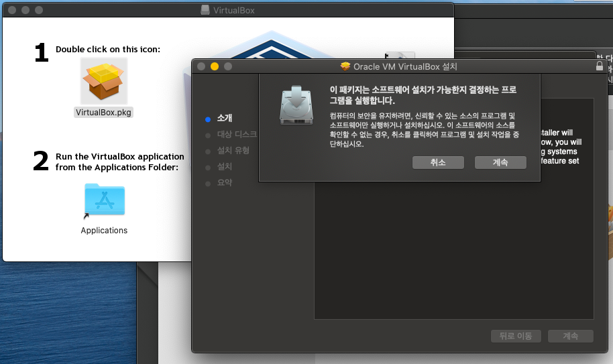
Task: Click the 취소 button in the security dialog
Action: 438,162
